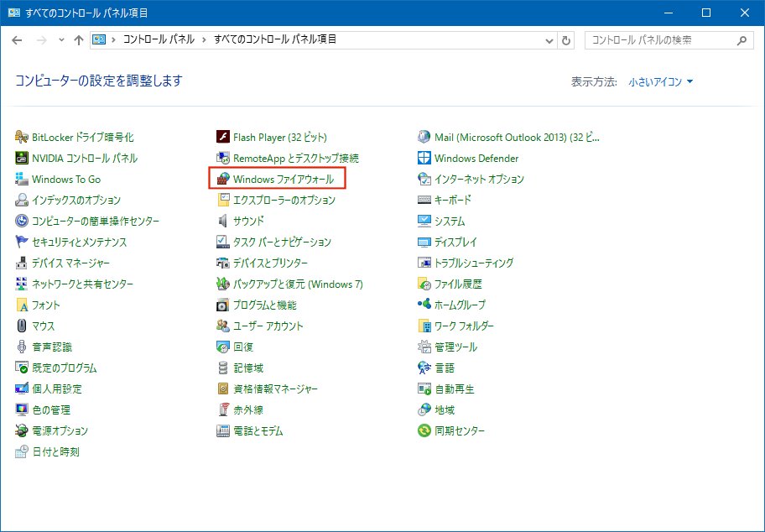Open the ワーク フォルダー link
This screenshot has width=765, height=532.
pyautogui.click(x=464, y=326)
